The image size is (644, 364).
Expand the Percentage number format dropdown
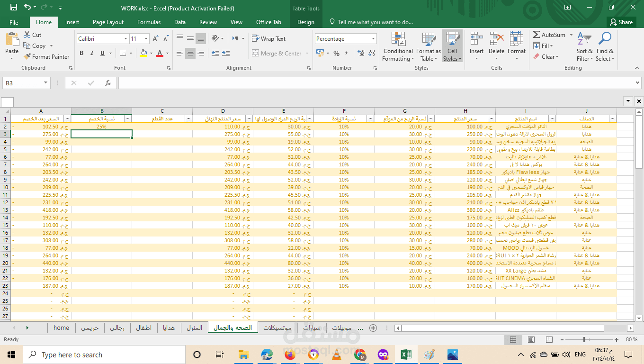pyautogui.click(x=373, y=39)
